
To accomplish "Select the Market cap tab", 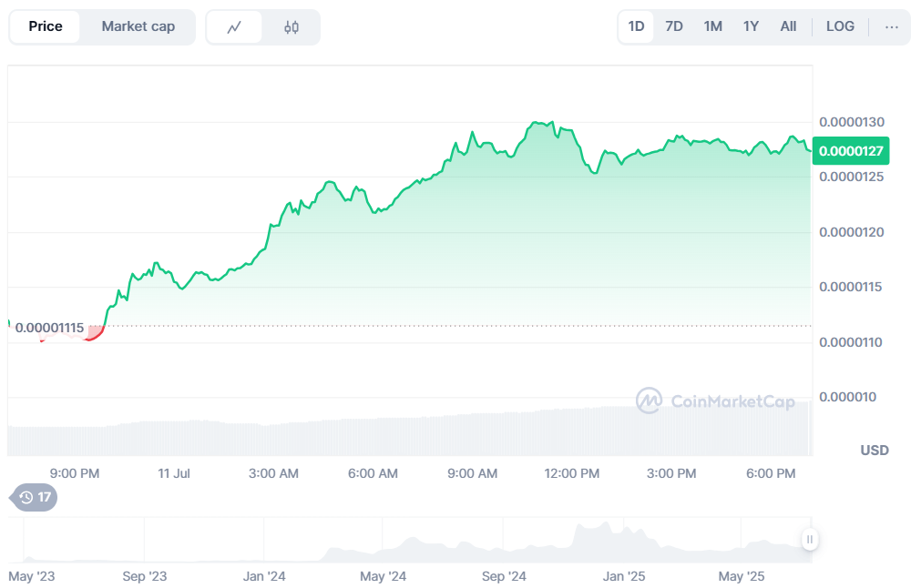I will coord(138,26).
